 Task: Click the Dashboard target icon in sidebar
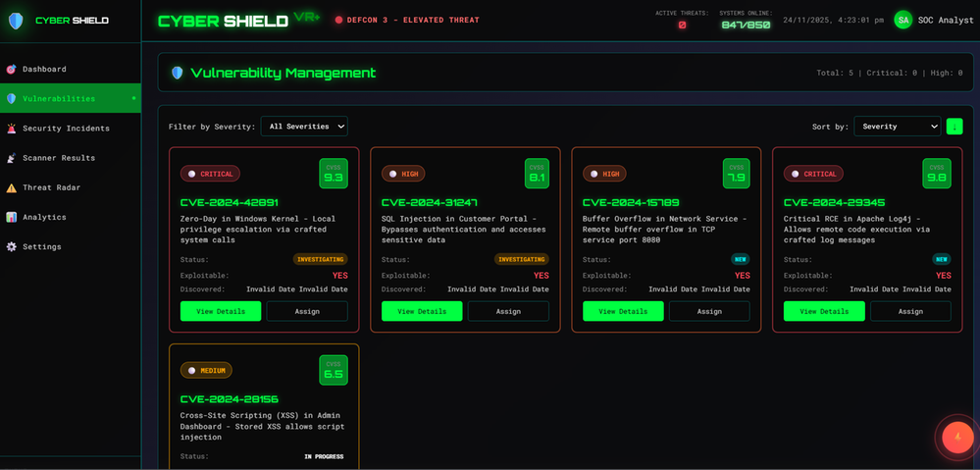click(11, 70)
